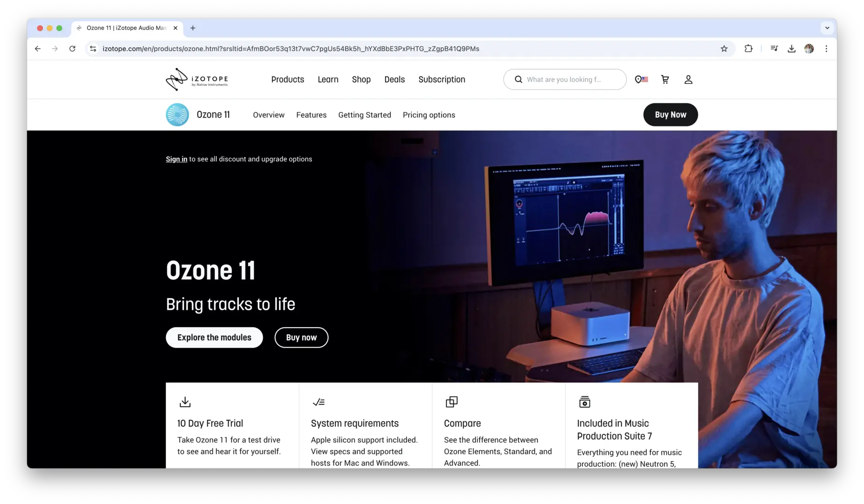The height and width of the screenshot is (504, 864).
Task: Go back to the previous page
Action: [38, 49]
